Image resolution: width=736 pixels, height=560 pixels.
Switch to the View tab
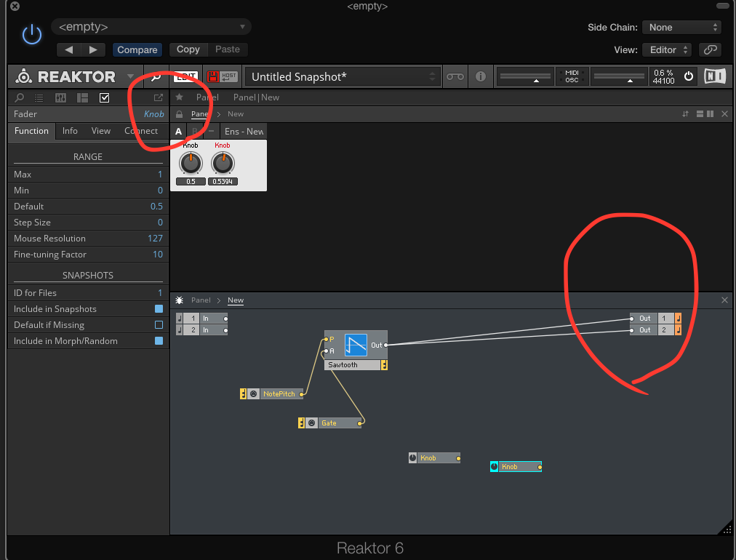coord(101,131)
